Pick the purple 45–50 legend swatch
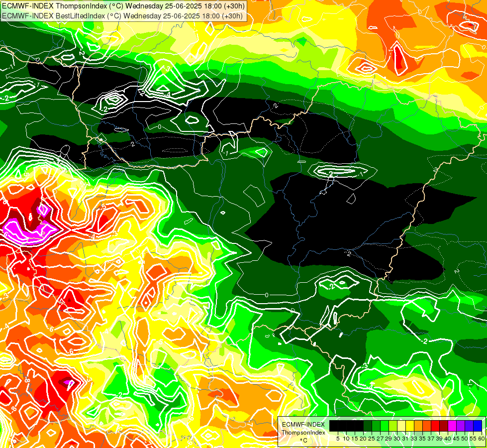This screenshot has height=448, width=487. [461, 426]
